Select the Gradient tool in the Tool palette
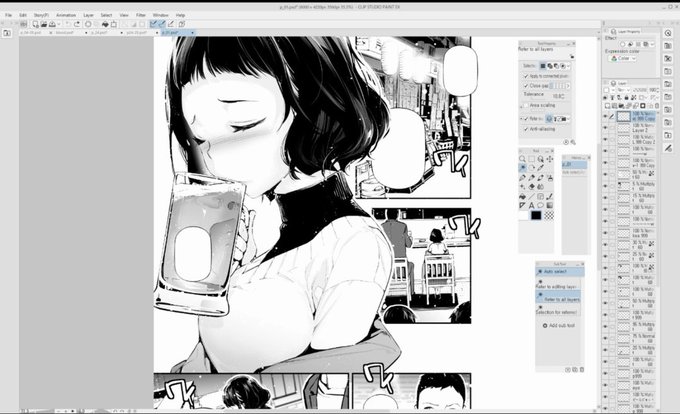This screenshot has width=680, height=414. pyautogui.click(x=549, y=205)
